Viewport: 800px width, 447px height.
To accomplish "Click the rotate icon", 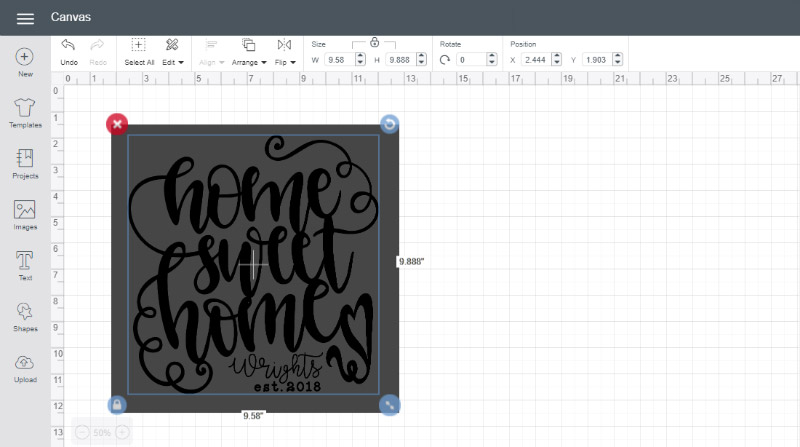I will pos(445,60).
